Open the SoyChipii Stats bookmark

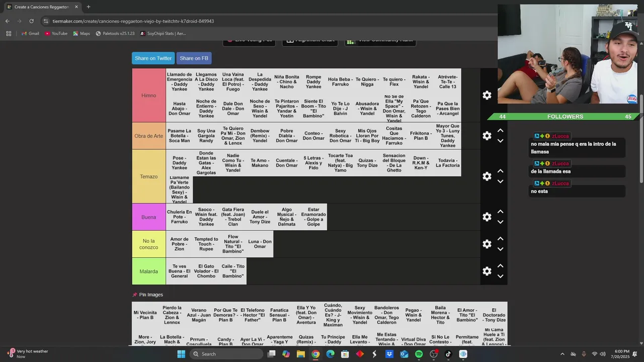[163, 34]
